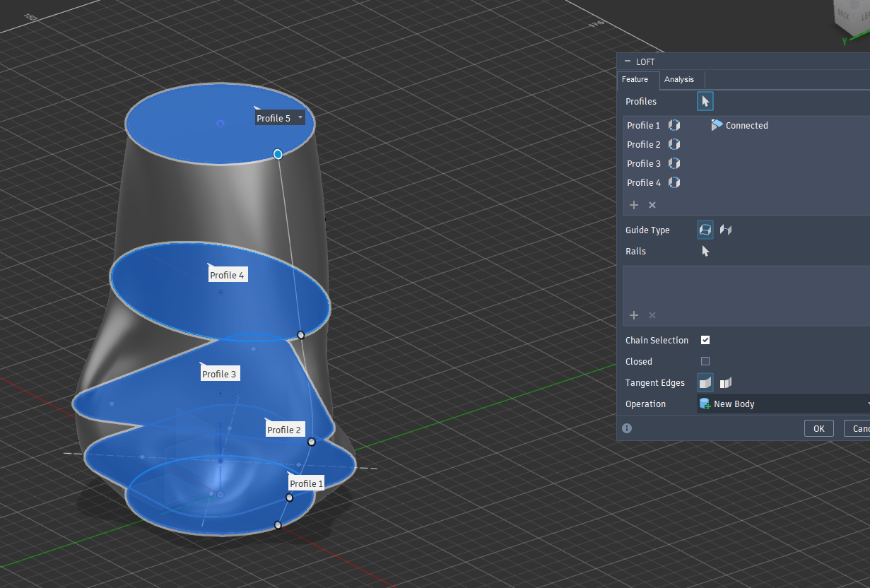Collapse the LOFT dialog panel
870x588 pixels.
(628, 62)
